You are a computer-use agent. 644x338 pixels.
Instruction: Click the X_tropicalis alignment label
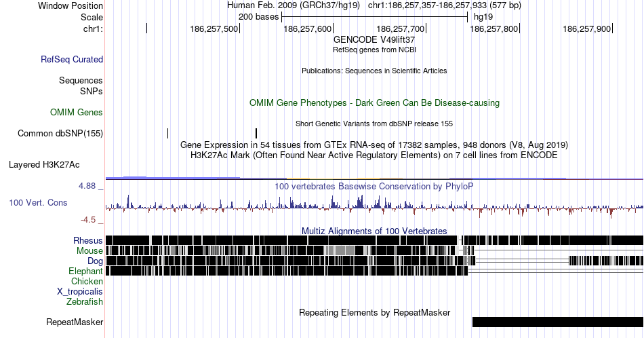[80, 292]
